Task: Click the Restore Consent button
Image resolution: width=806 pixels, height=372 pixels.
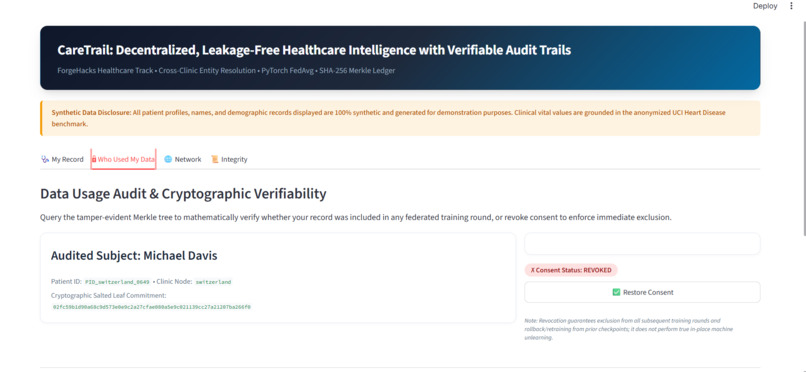Action: [x=642, y=292]
